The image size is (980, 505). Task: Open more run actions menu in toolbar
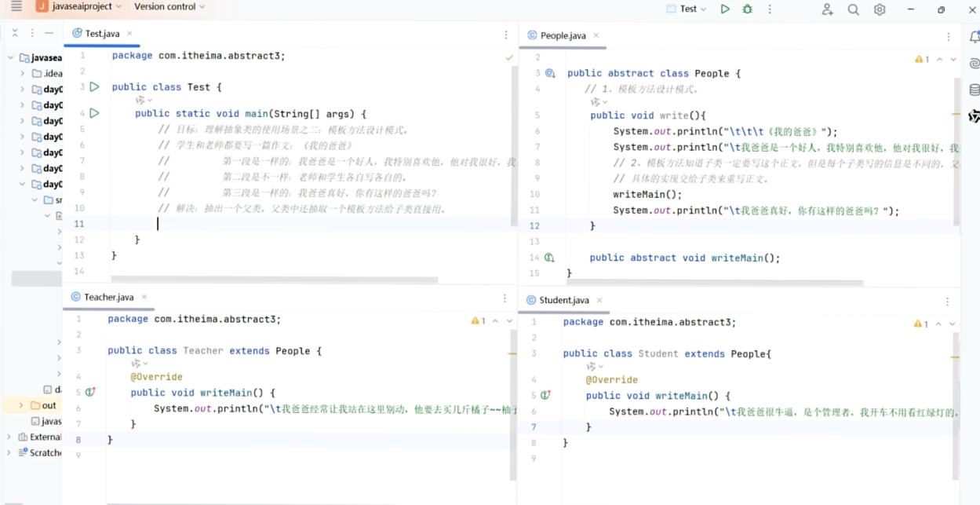(770, 9)
